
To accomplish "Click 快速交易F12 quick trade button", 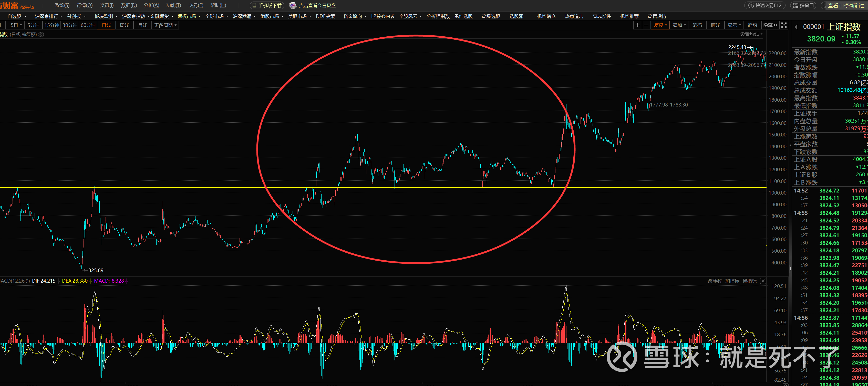I will tap(765, 5).
